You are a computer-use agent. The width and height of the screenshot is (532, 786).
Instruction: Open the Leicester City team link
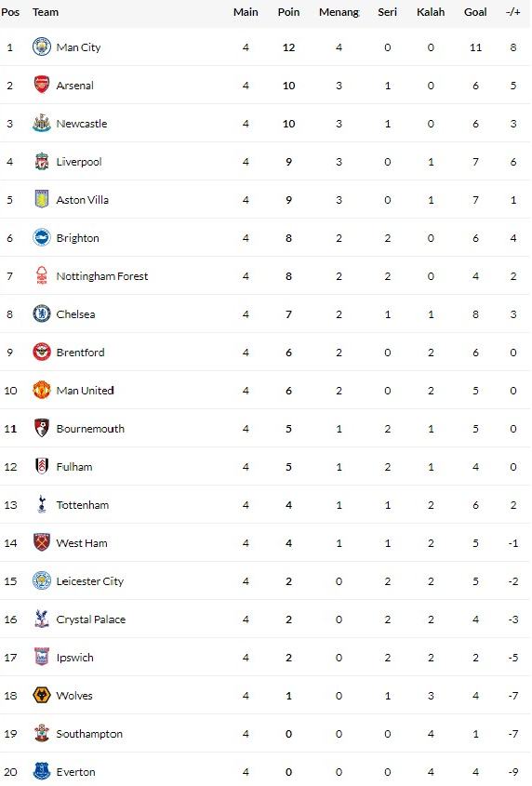(x=90, y=581)
